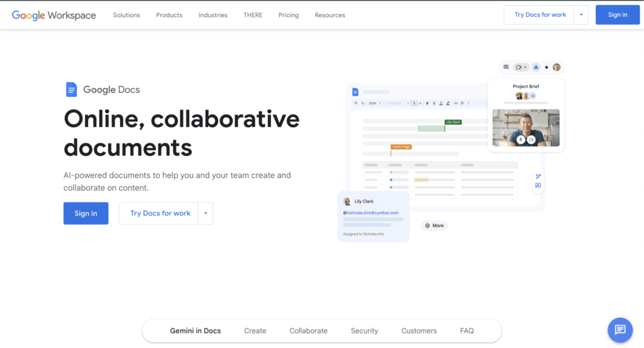
Task: Click the image generation icon below pen
Action: point(538,186)
